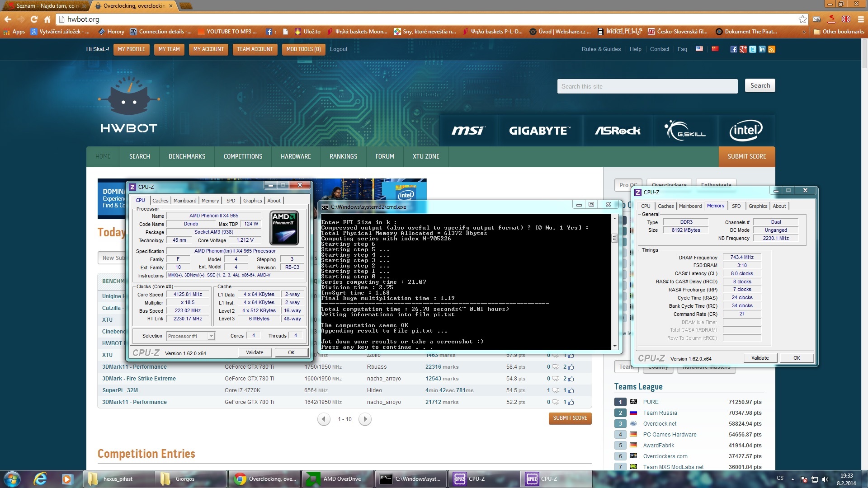Show hidden system tray icons
The width and height of the screenshot is (868, 488).
tap(792, 479)
